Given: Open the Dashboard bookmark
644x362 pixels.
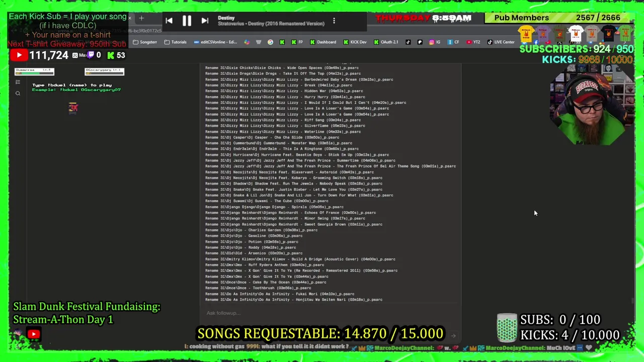Looking at the screenshot, I should click(323, 42).
